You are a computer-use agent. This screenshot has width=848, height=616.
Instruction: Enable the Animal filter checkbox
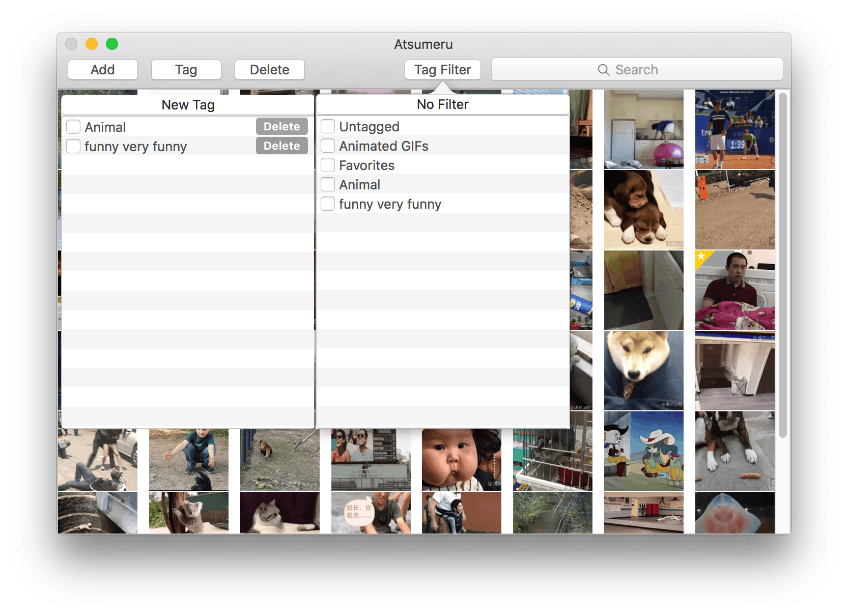328,184
